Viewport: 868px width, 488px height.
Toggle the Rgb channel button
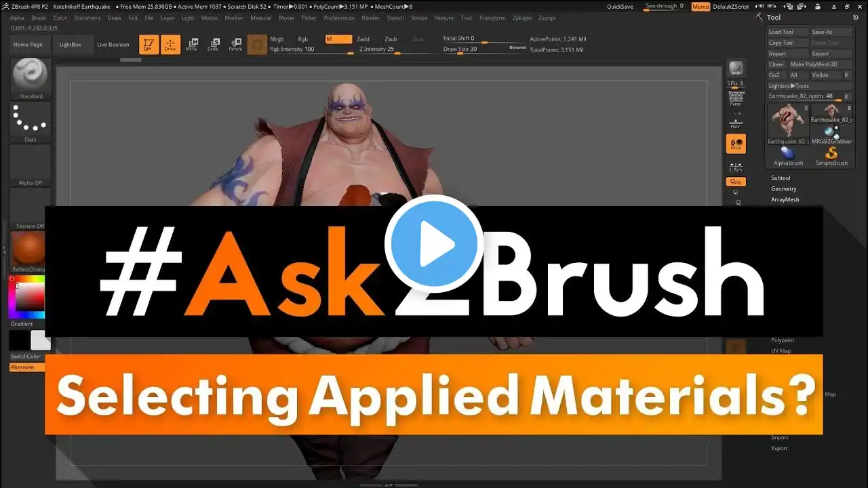pos(303,39)
